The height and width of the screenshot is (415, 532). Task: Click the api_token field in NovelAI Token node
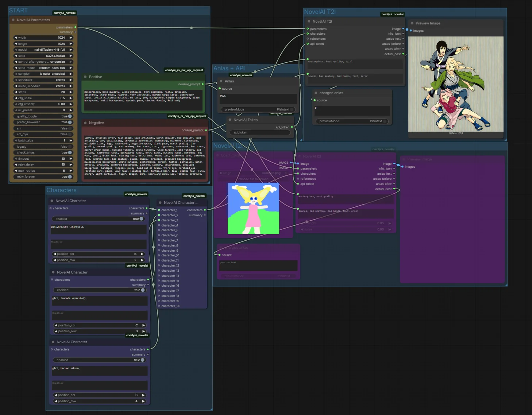260,132
